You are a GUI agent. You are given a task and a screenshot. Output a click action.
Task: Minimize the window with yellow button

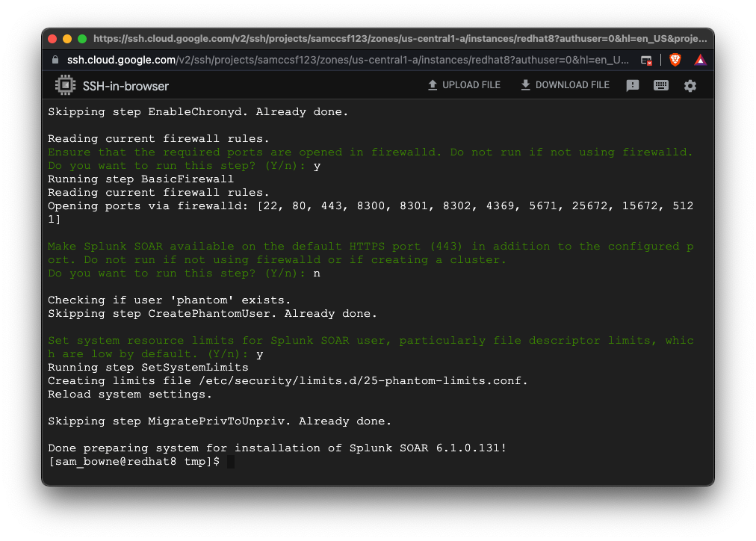67,39
